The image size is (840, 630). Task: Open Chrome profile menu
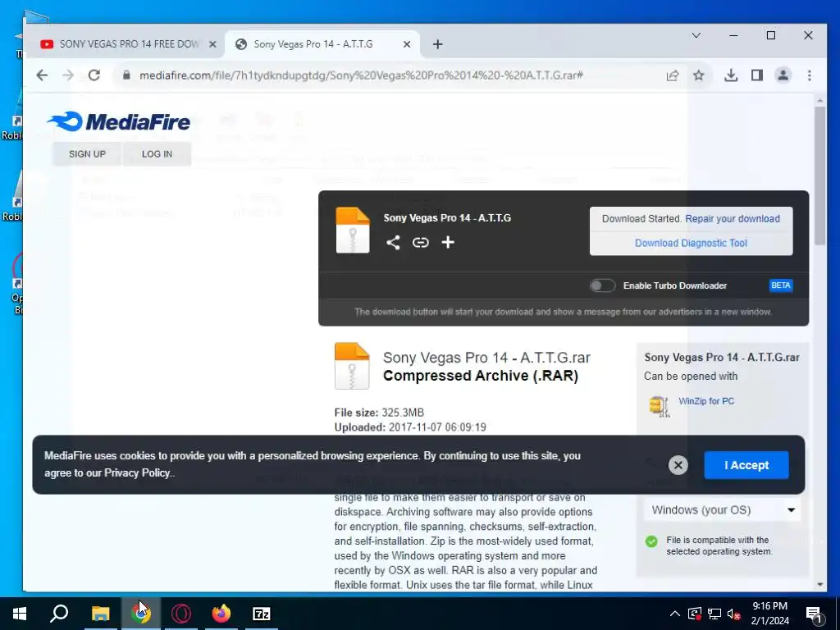point(783,75)
